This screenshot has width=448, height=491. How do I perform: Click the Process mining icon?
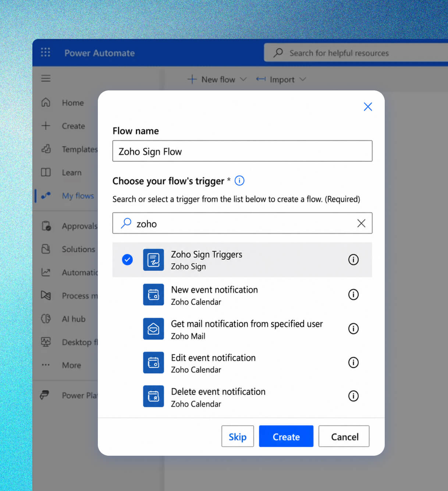click(46, 295)
